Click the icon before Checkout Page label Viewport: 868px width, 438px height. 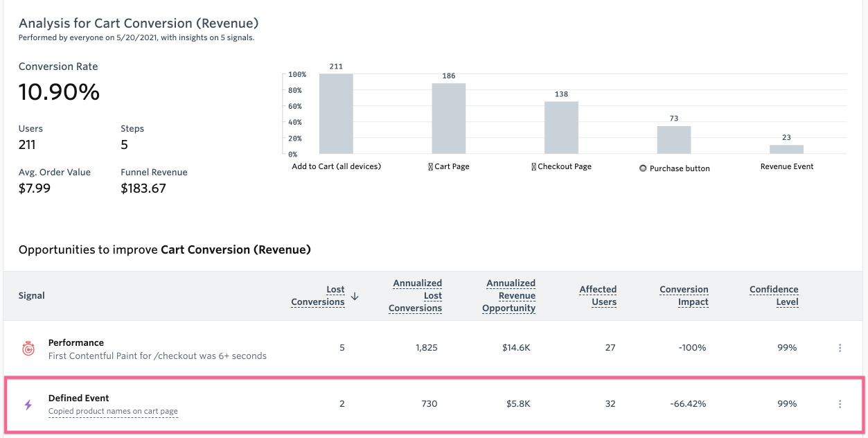pos(533,167)
